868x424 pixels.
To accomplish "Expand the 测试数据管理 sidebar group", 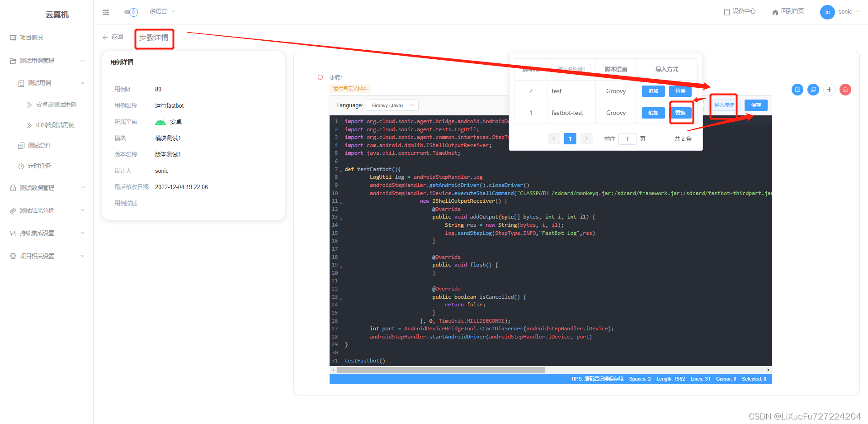I will tap(47, 188).
